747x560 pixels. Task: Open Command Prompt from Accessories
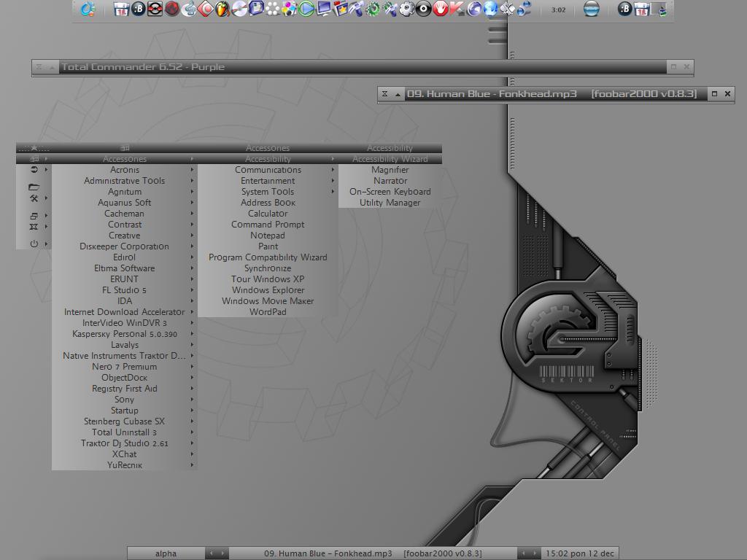(268, 225)
